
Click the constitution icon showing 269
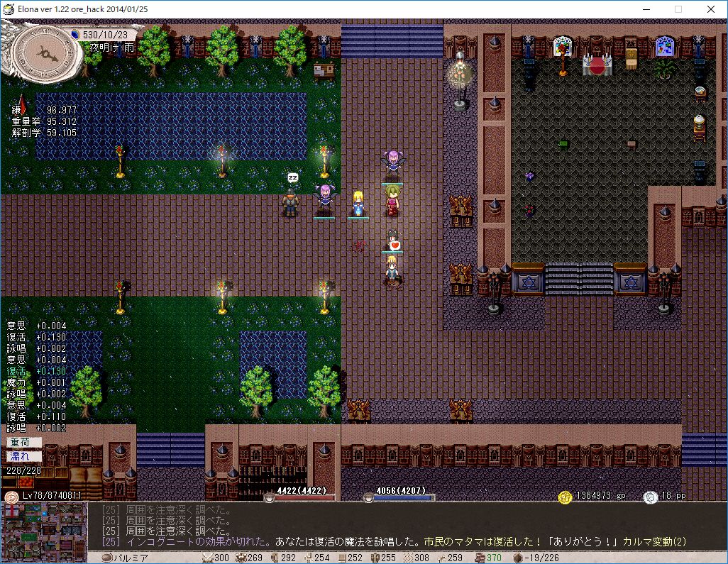[x=241, y=558]
